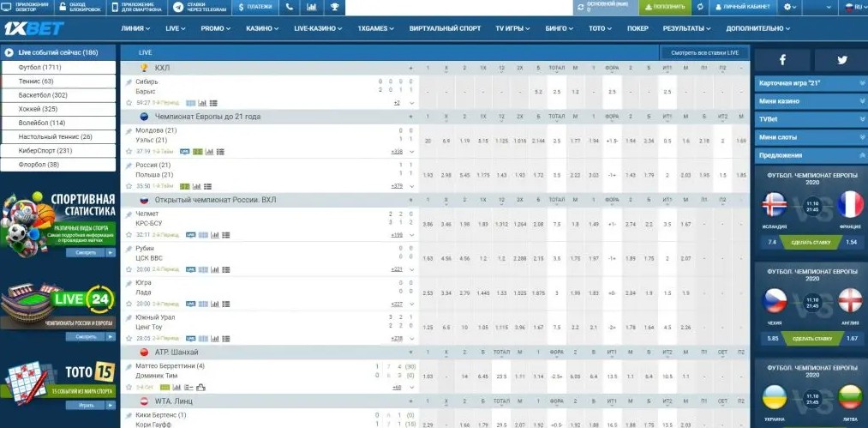Open live video icon for Молдова match
Image resolution: width=868 pixels, height=428 pixels.
pos(185,151)
